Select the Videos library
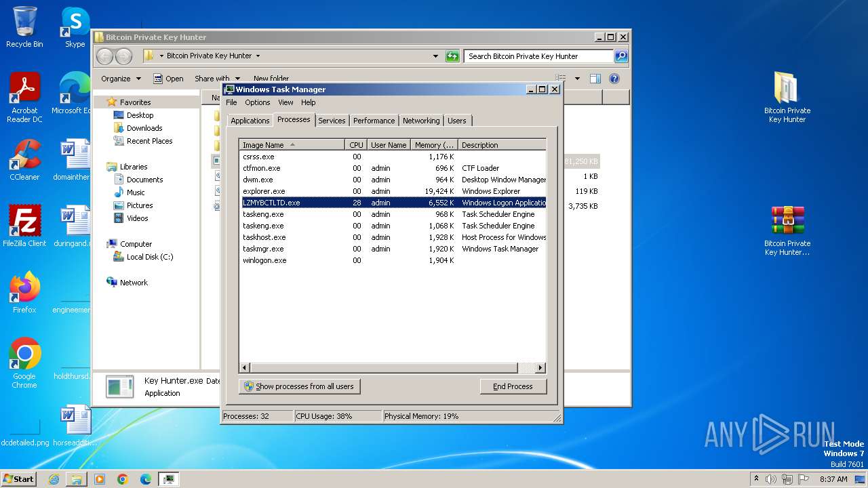This screenshot has height=488, width=868. click(x=137, y=218)
